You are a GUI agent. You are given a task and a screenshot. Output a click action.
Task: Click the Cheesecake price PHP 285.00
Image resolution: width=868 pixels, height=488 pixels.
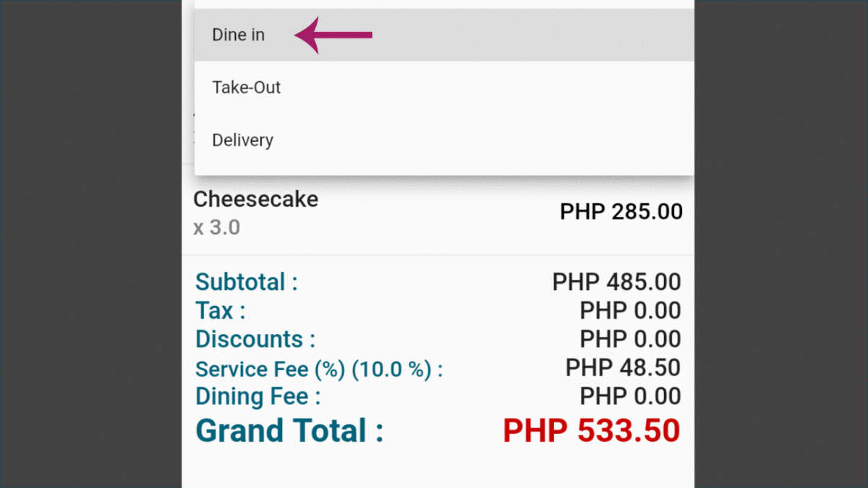[x=621, y=212]
